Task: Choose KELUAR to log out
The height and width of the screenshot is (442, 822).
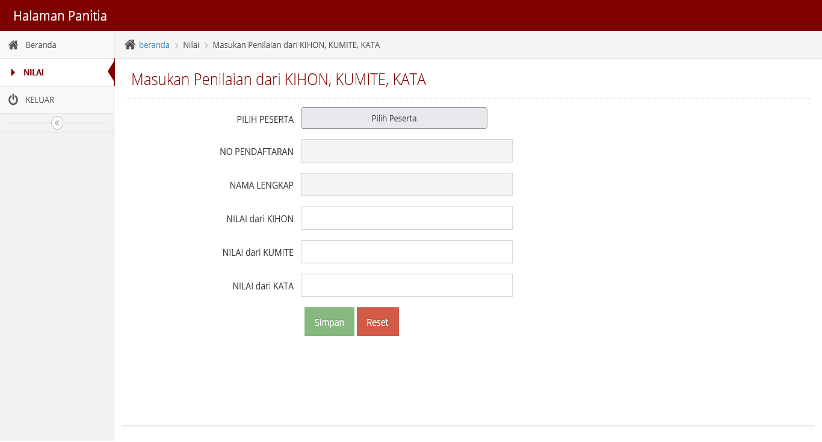Action: point(57,100)
